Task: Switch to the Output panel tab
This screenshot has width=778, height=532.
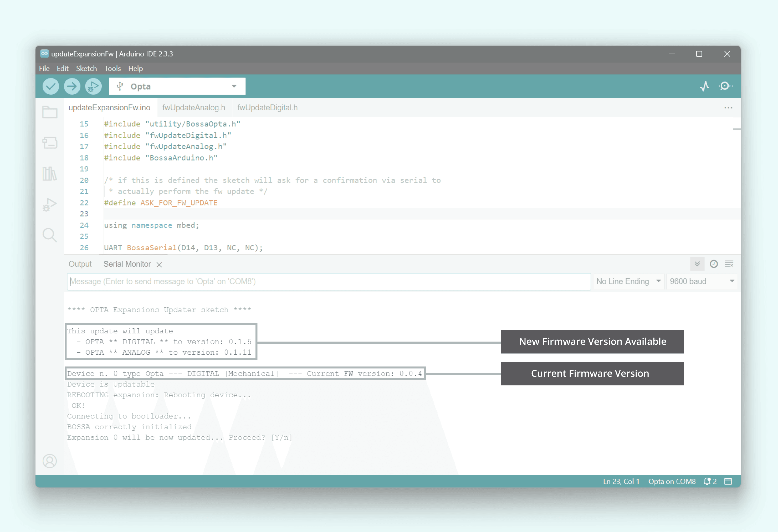Action: [x=80, y=264]
